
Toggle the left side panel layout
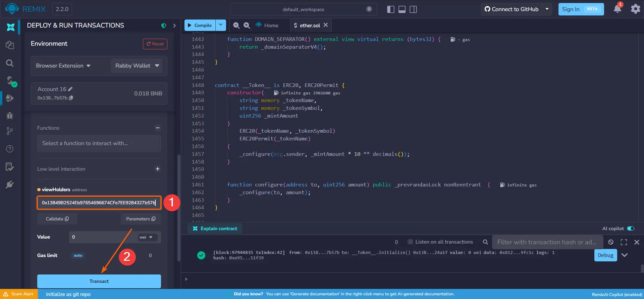[x=390, y=9]
